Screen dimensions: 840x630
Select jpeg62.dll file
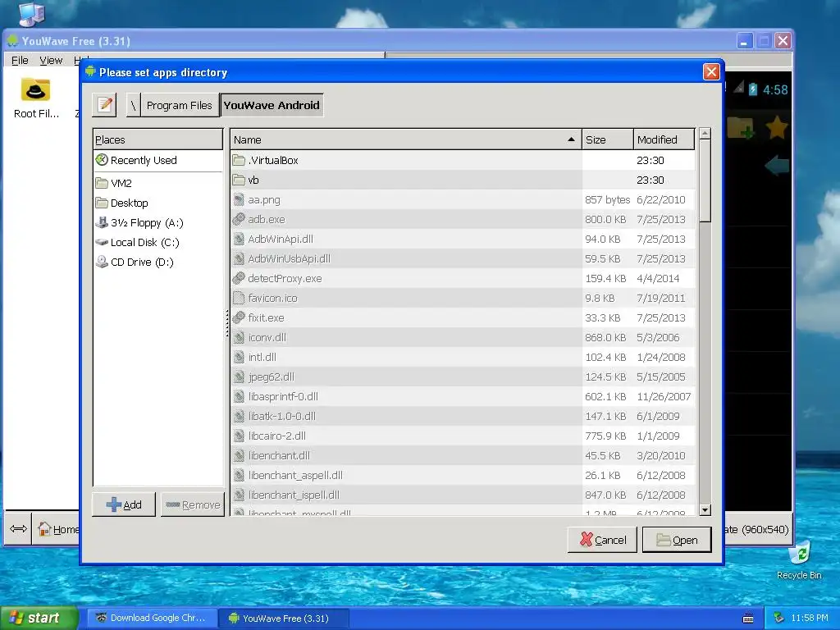tap(463, 377)
